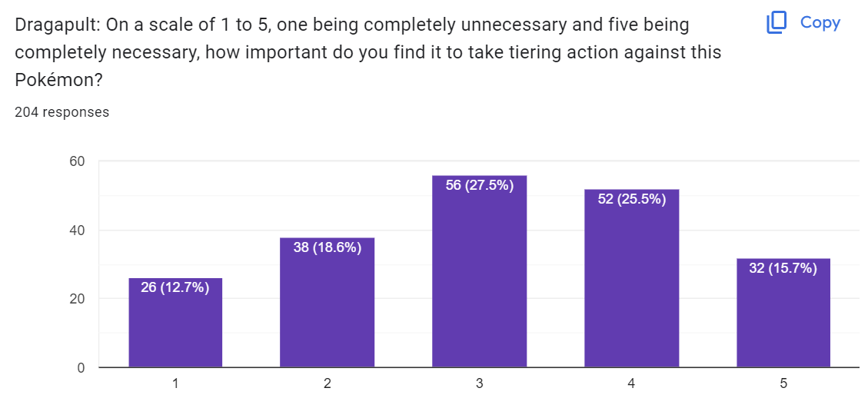Click the 204 responses text
This screenshot has height=408, width=868.
(x=62, y=112)
